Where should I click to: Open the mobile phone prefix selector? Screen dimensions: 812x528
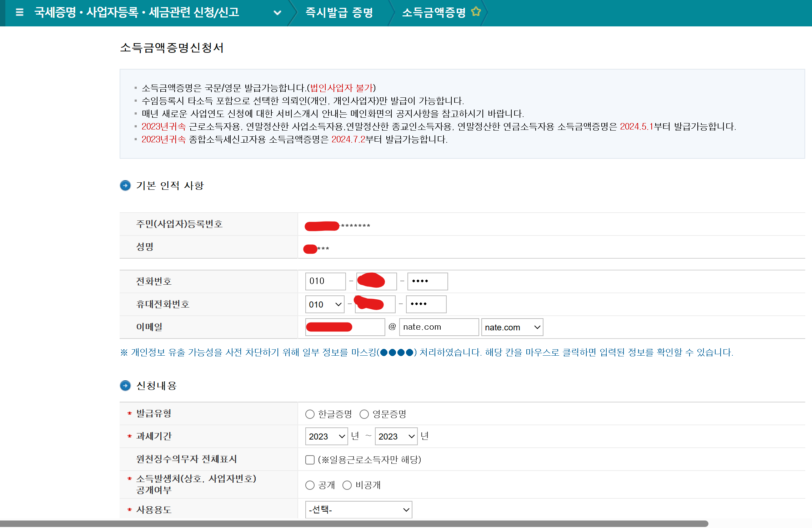pos(324,304)
